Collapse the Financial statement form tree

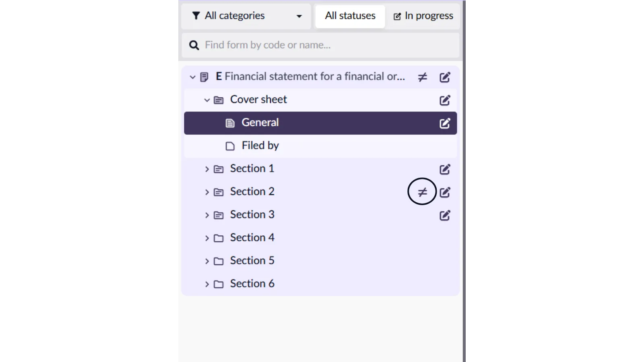[x=192, y=77]
